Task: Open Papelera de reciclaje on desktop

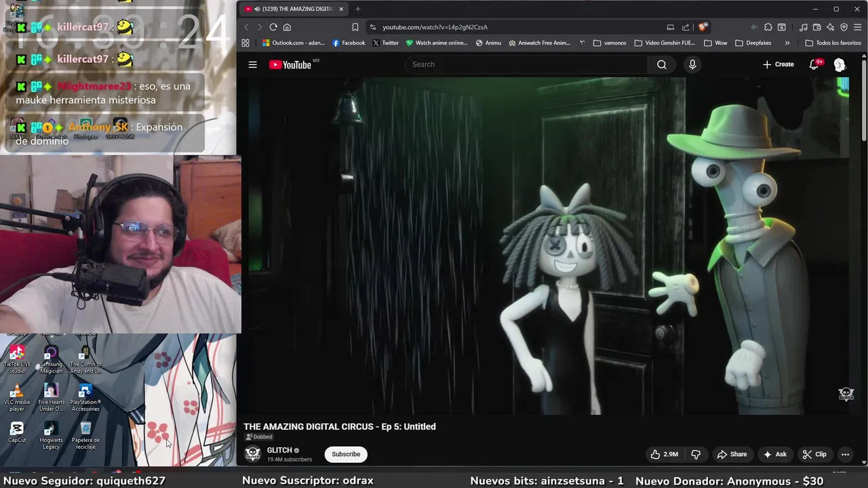Action: pos(85,436)
